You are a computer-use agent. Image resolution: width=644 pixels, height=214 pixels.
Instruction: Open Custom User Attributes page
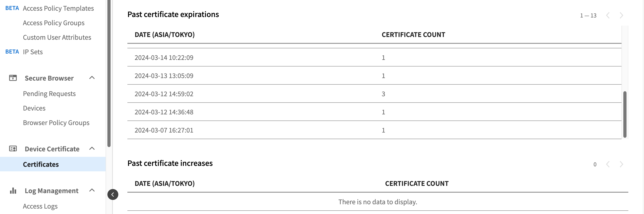[x=57, y=37]
